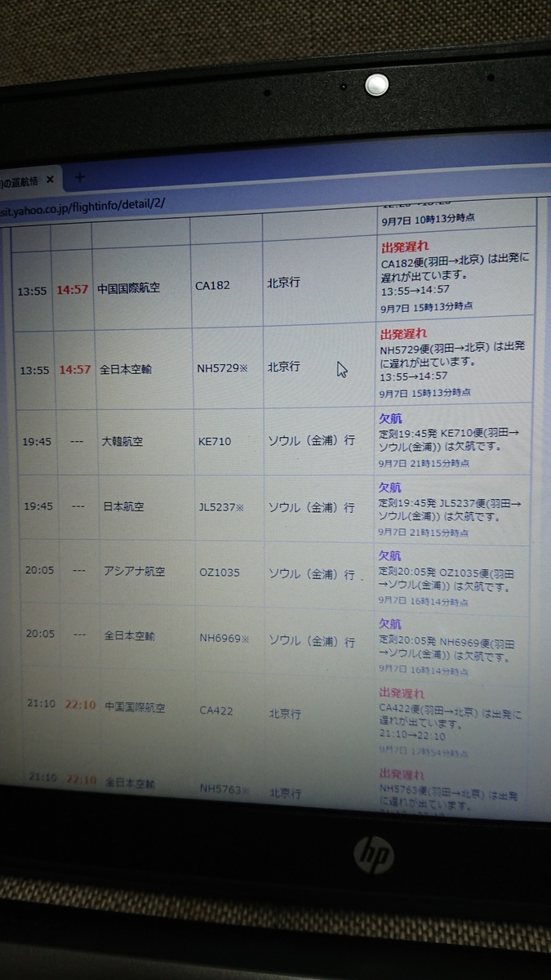Screen dimensions: 551x980
Task: Click destination ソウル（金浦）行 in KE710 row
Action: pos(312,441)
